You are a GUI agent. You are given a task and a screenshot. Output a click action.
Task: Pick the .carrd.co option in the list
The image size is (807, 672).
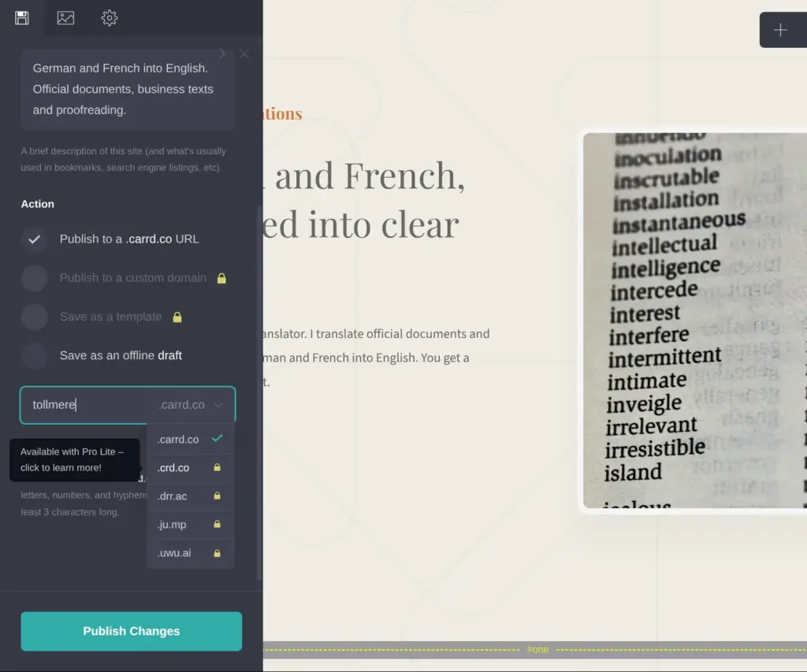coord(191,440)
